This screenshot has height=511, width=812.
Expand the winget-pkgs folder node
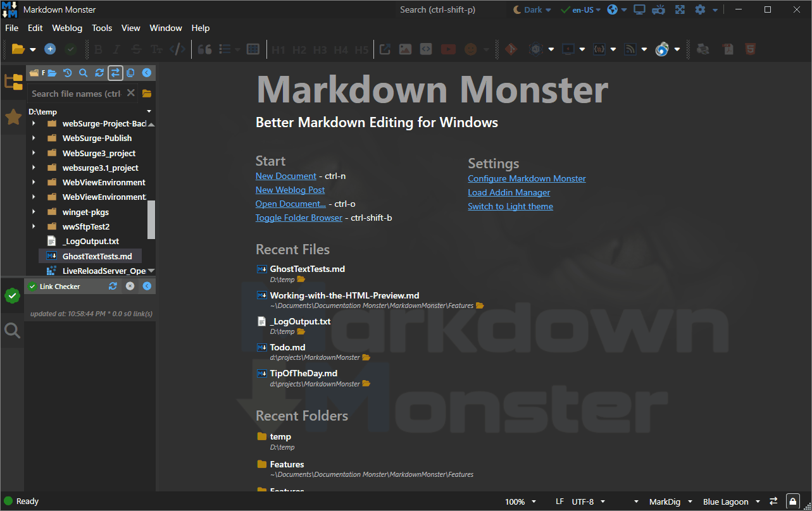coord(34,212)
